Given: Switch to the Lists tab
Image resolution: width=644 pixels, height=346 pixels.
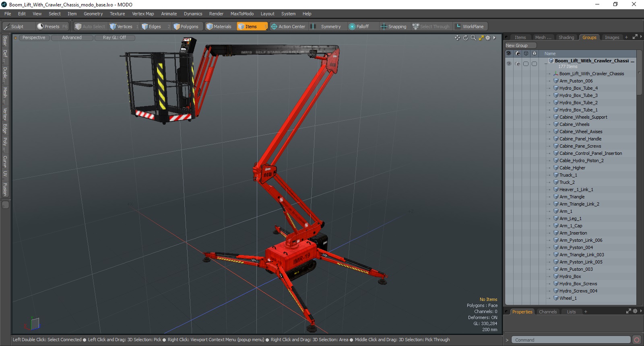Looking at the screenshot, I should point(571,312).
